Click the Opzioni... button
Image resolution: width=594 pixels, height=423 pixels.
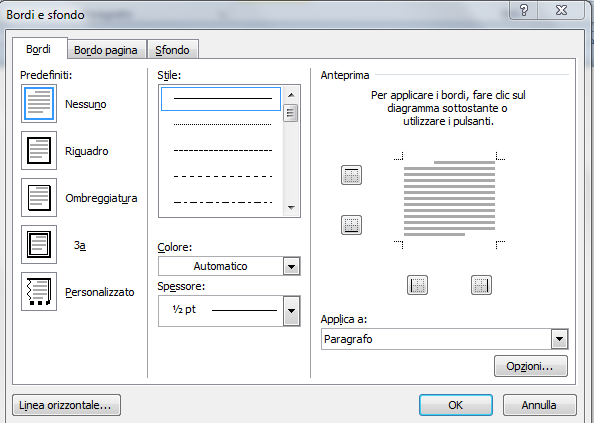[531, 366]
